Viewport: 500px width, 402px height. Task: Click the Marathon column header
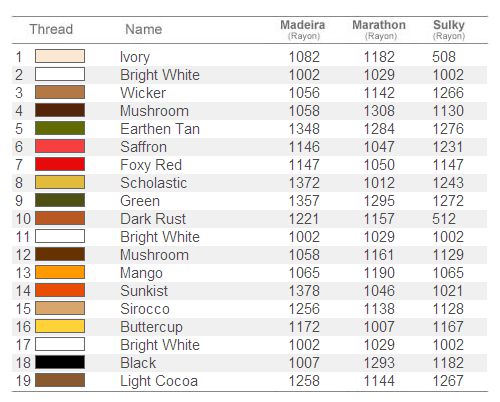379,29
